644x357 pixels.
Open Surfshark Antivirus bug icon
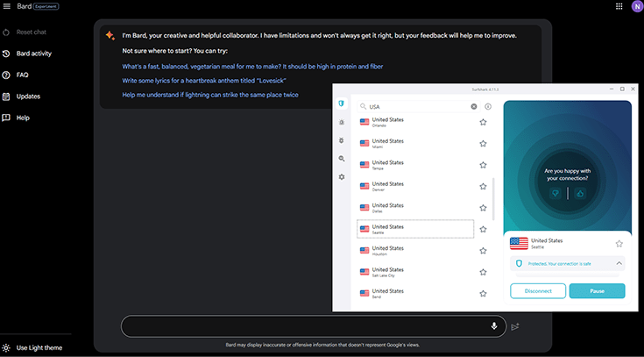342,140
